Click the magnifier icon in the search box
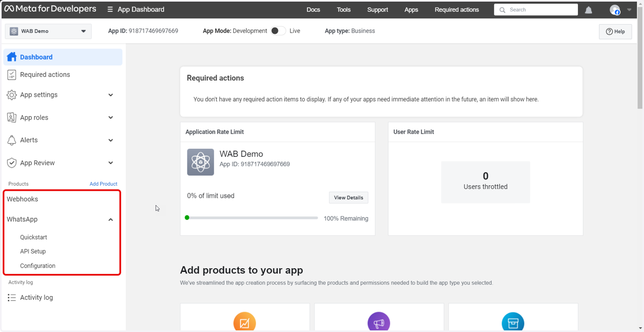Image resolution: width=644 pixels, height=332 pixels. pyautogui.click(x=502, y=10)
